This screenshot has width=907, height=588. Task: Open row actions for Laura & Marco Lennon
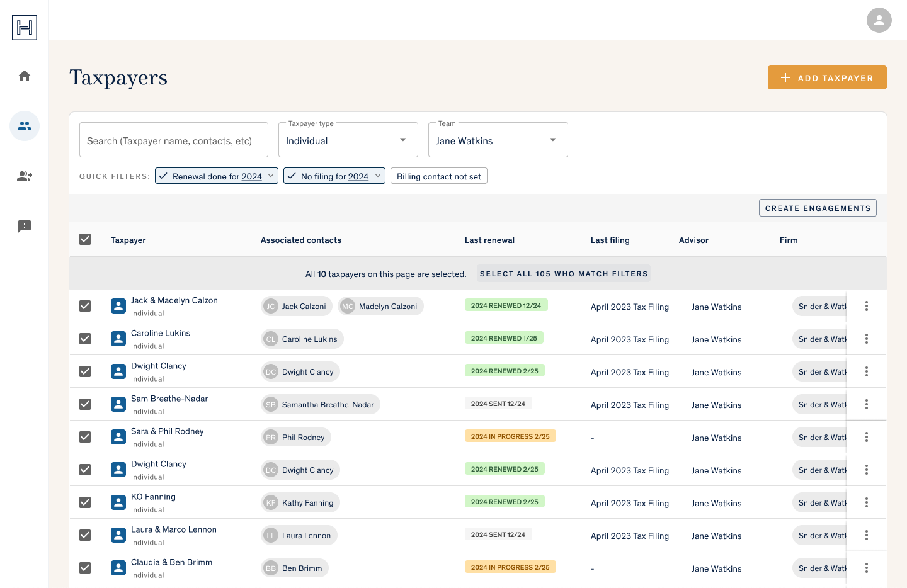coord(867,535)
